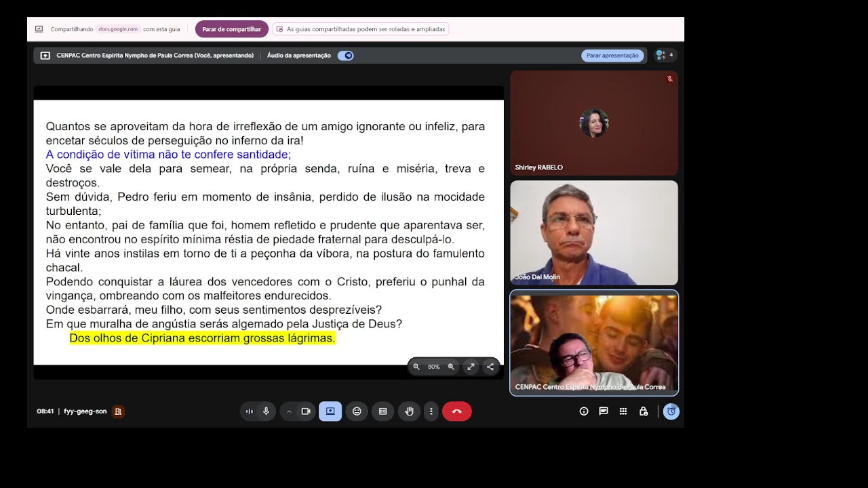Click the blue line 'A condição de vítima'
The height and width of the screenshot is (488, 868).
(x=168, y=155)
